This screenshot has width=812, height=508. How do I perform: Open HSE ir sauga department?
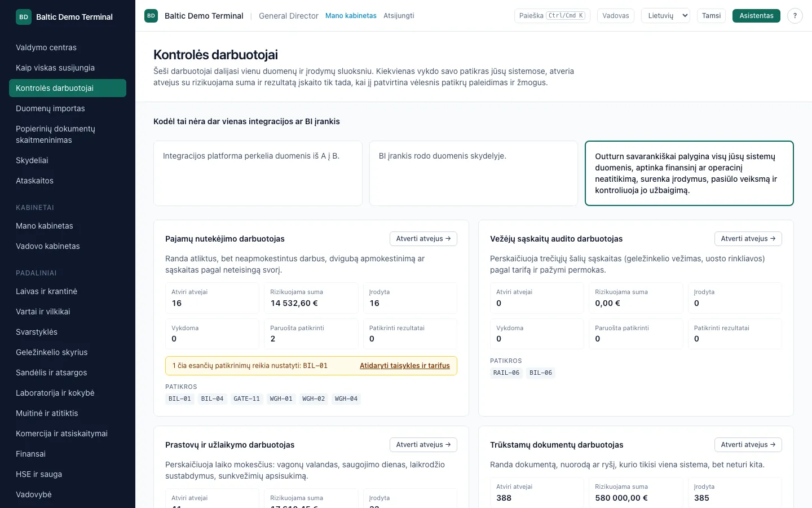[68, 474]
